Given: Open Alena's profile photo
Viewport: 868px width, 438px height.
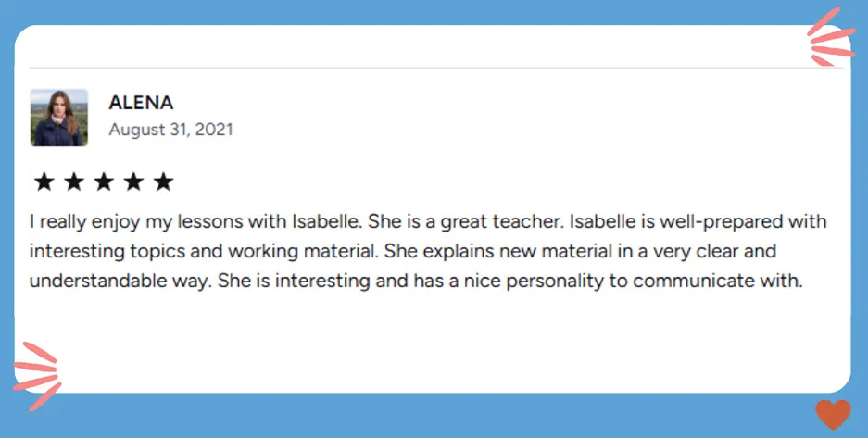Looking at the screenshot, I should (x=59, y=118).
